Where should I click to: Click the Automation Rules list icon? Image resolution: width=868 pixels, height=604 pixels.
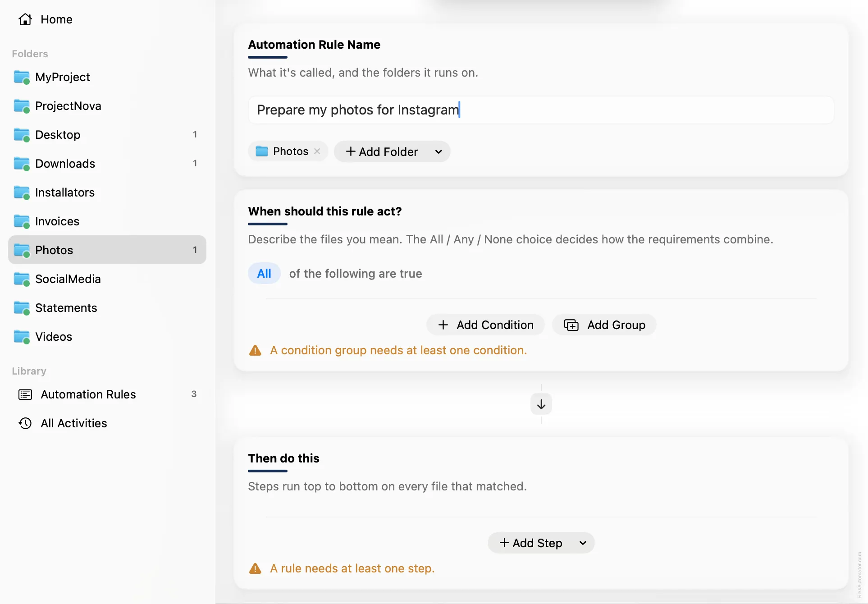click(x=25, y=394)
